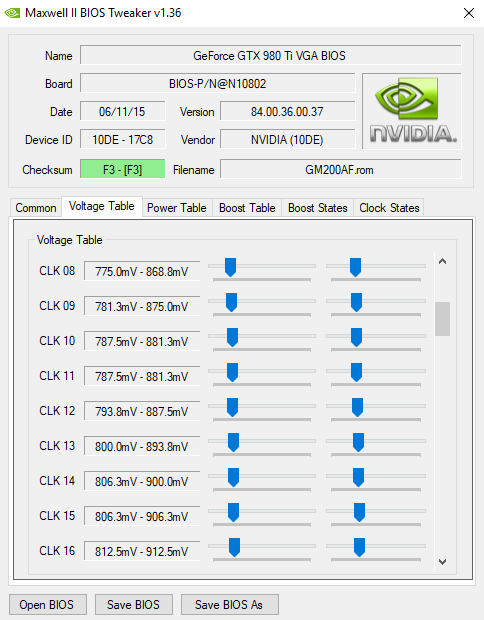Click the CLK 12 row label

[x=57, y=411]
